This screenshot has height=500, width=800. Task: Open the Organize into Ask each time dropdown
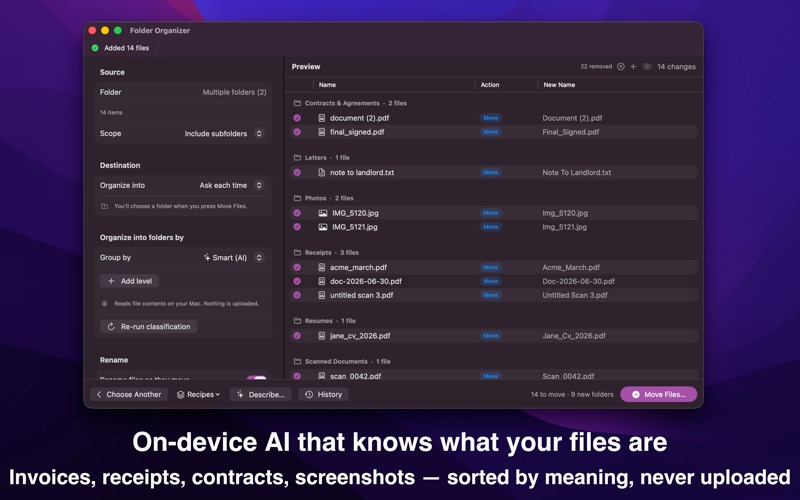259,185
